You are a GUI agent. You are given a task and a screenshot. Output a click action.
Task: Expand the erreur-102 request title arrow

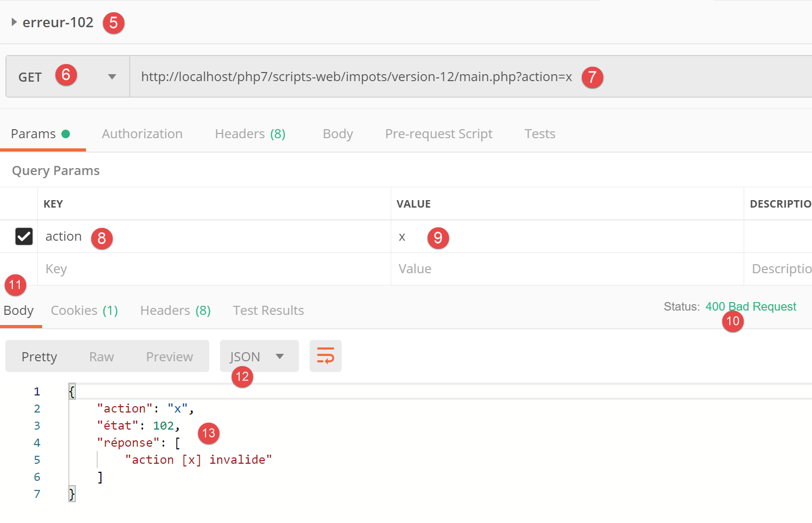click(x=14, y=22)
